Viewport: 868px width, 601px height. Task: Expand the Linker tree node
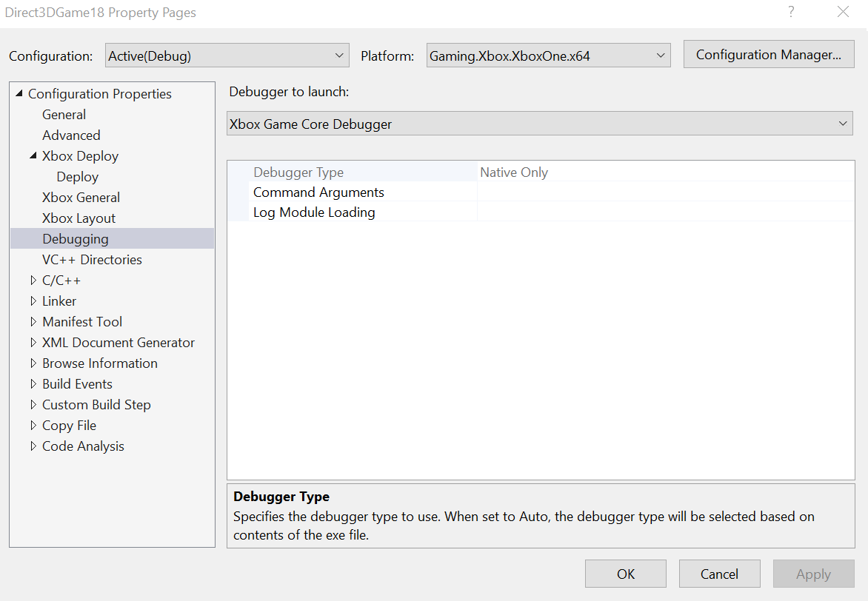click(33, 300)
